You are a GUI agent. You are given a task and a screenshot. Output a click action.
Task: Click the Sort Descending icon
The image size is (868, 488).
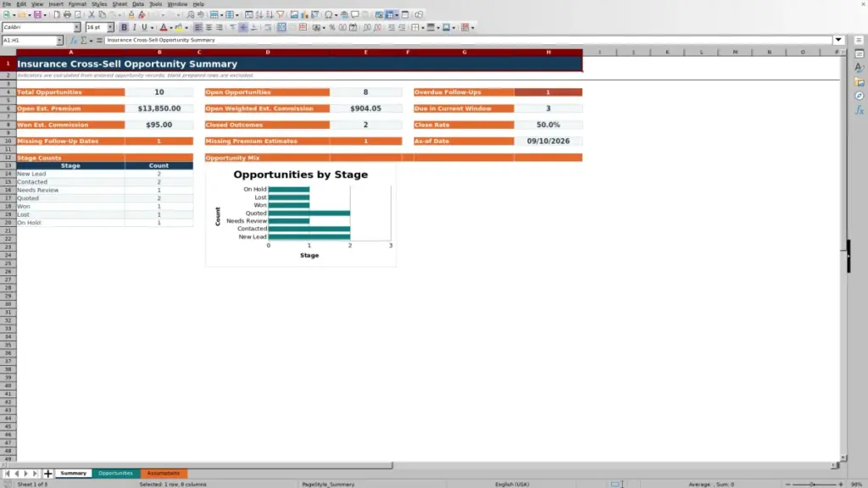coord(270,14)
